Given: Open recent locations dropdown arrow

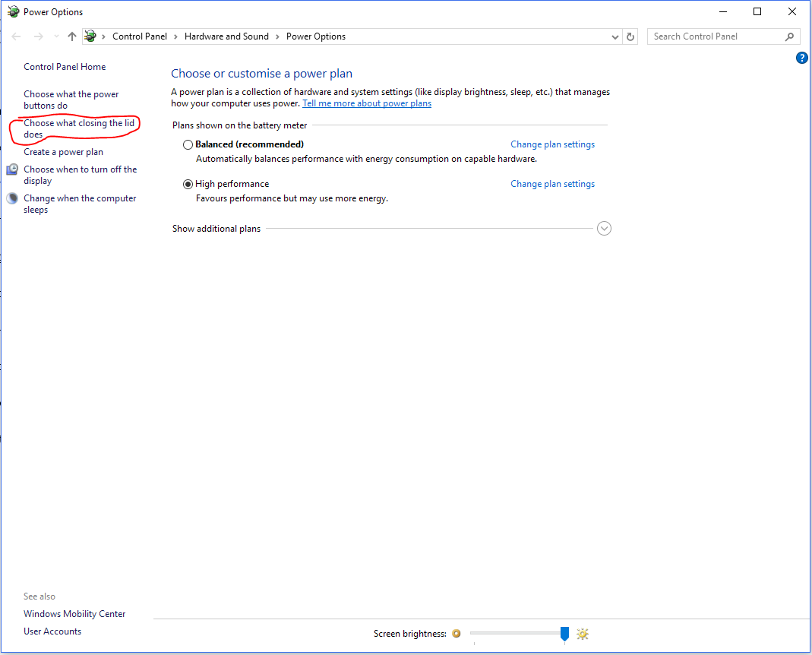Looking at the screenshot, I should pos(56,36).
